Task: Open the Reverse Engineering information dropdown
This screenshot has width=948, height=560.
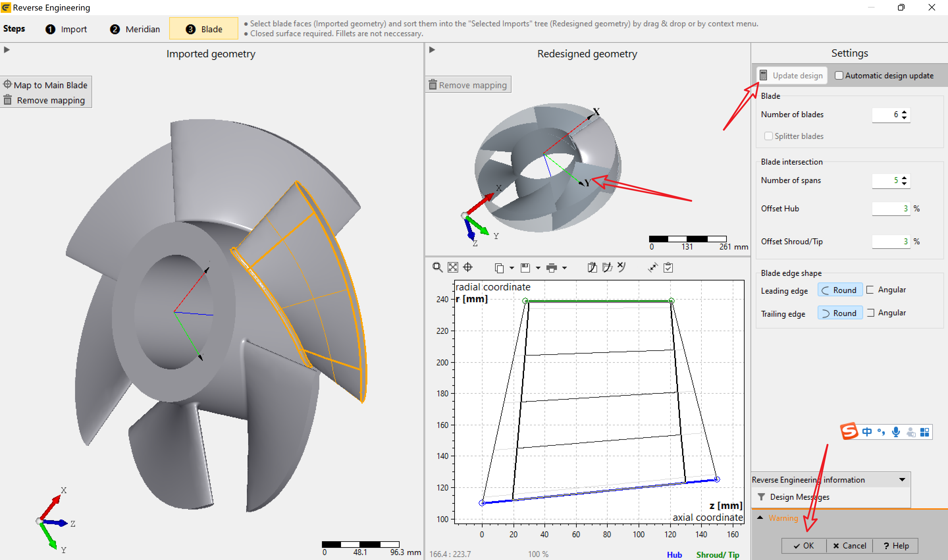Action: pyautogui.click(x=902, y=480)
